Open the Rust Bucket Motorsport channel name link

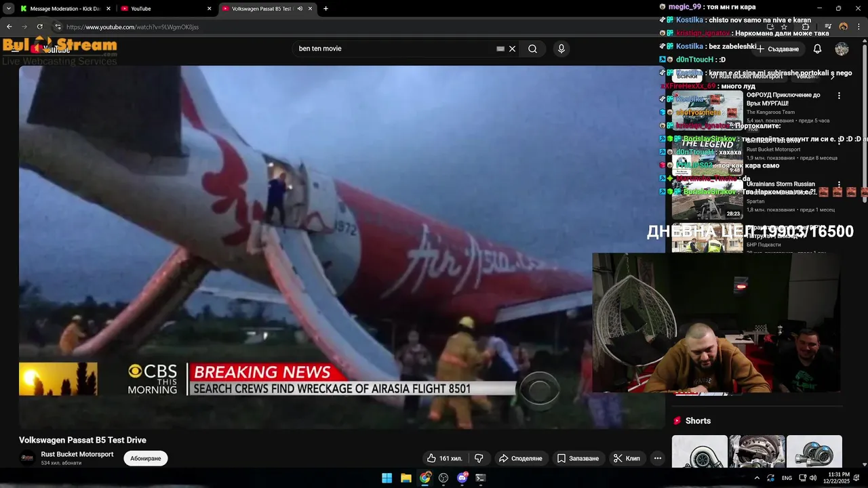pyautogui.click(x=77, y=454)
